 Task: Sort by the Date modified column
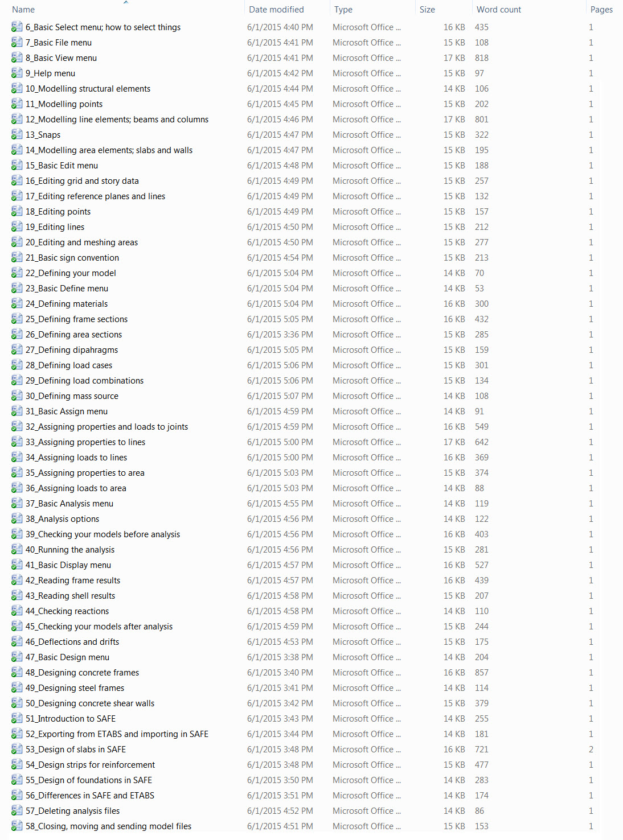tap(276, 10)
